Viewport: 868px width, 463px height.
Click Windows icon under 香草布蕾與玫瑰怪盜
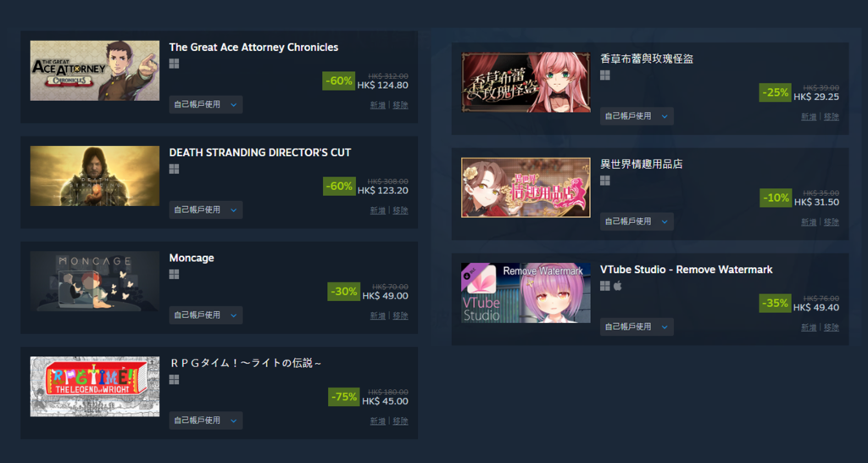605,75
